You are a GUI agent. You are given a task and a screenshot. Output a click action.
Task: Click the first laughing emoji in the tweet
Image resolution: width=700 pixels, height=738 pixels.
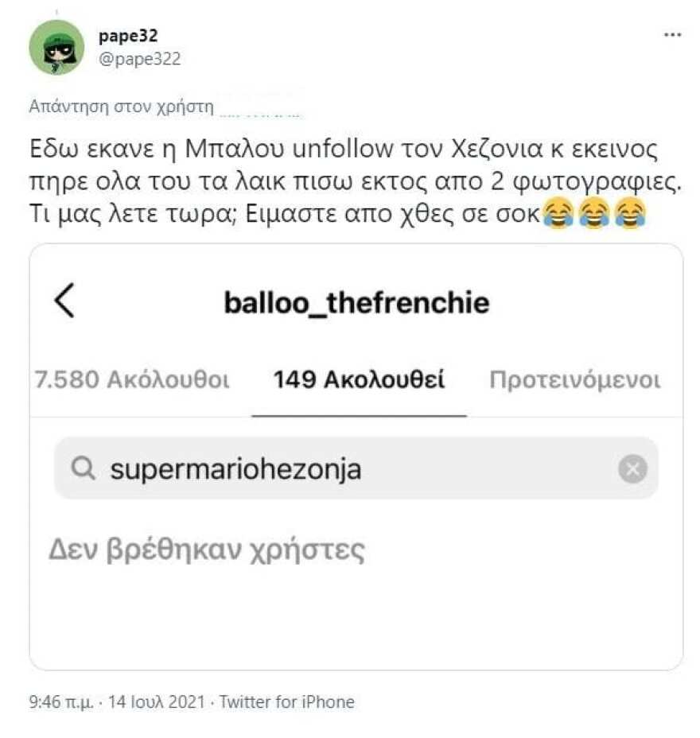point(559,214)
